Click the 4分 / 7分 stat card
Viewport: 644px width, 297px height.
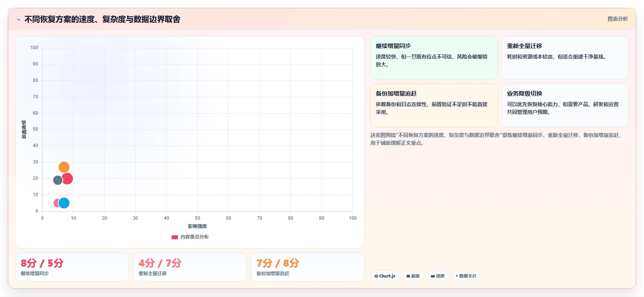[x=190, y=267]
